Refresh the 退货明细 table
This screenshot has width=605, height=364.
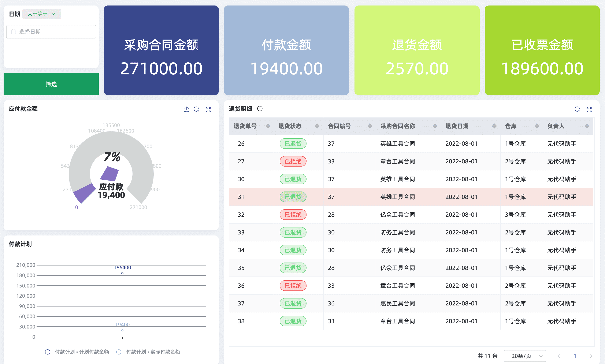click(x=577, y=109)
